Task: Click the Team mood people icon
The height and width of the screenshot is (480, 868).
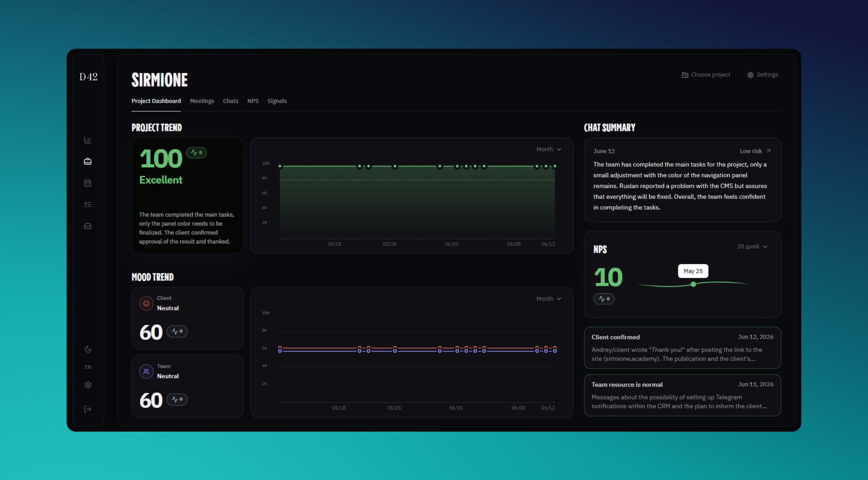Action: 146,371
